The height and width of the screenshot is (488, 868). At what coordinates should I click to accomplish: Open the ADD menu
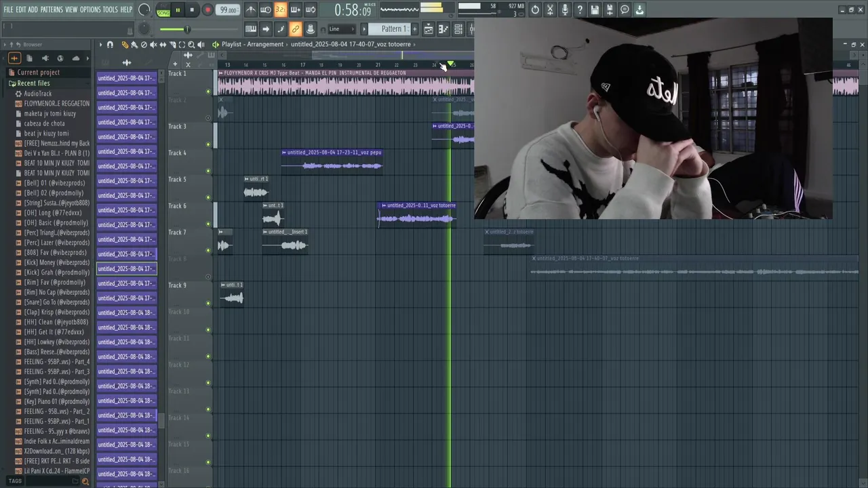click(x=33, y=9)
